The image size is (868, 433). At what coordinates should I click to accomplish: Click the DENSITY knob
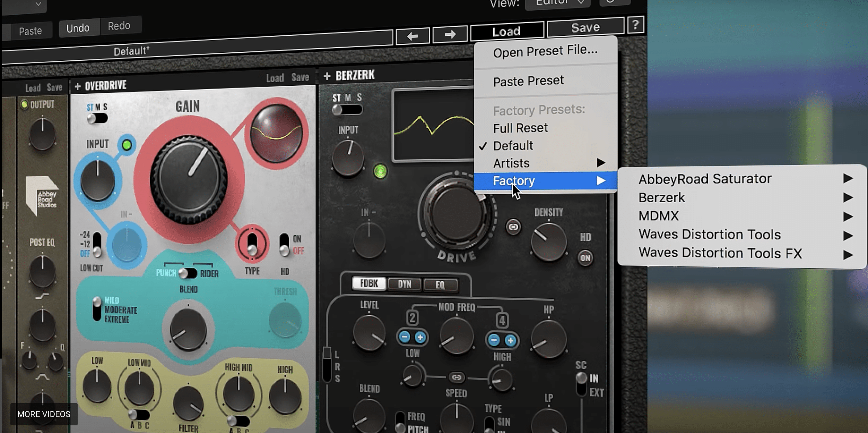click(x=549, y=242)
